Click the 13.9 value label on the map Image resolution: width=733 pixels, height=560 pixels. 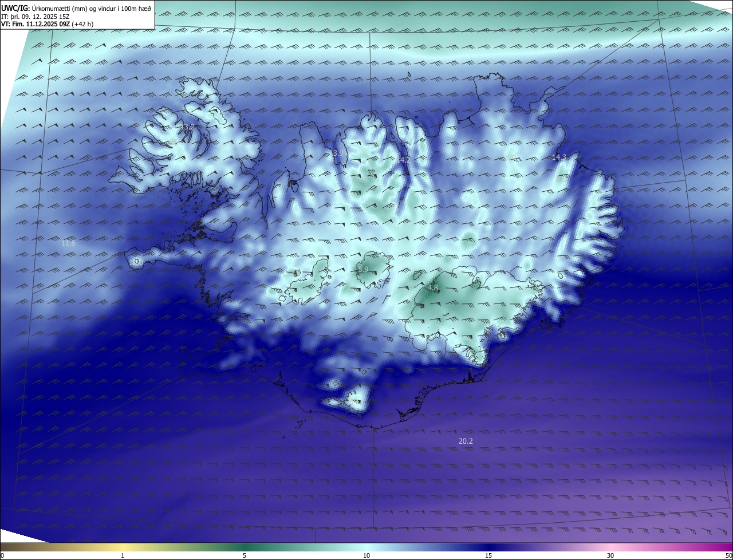click(336, 153)
